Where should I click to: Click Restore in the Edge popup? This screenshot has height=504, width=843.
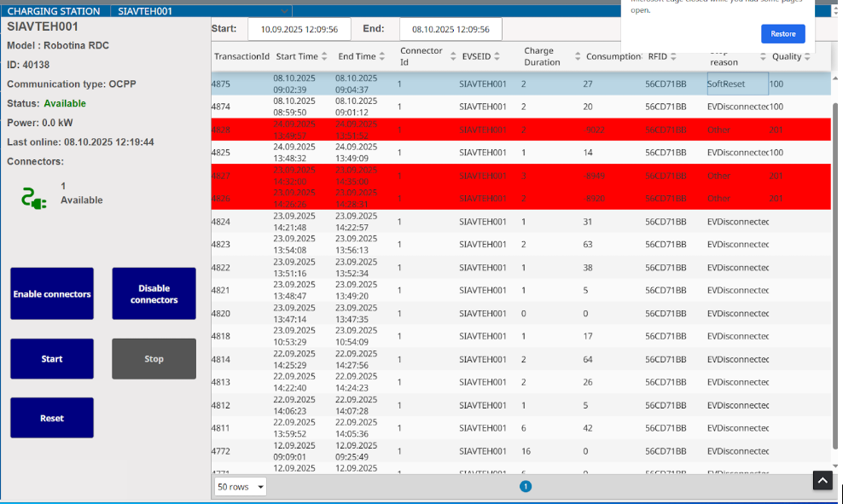(782, 33)
